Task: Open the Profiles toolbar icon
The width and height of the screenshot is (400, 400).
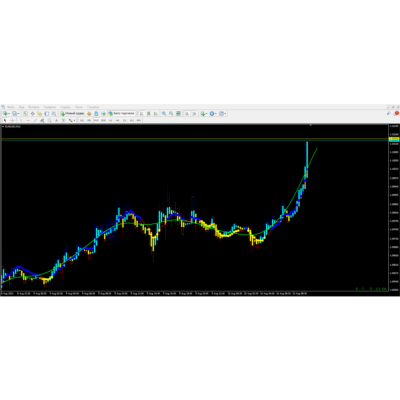Action: [15, 114]
